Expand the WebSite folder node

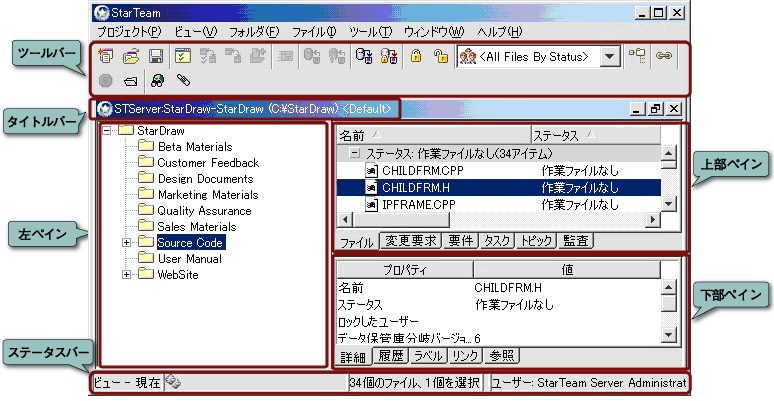(127, 275)
